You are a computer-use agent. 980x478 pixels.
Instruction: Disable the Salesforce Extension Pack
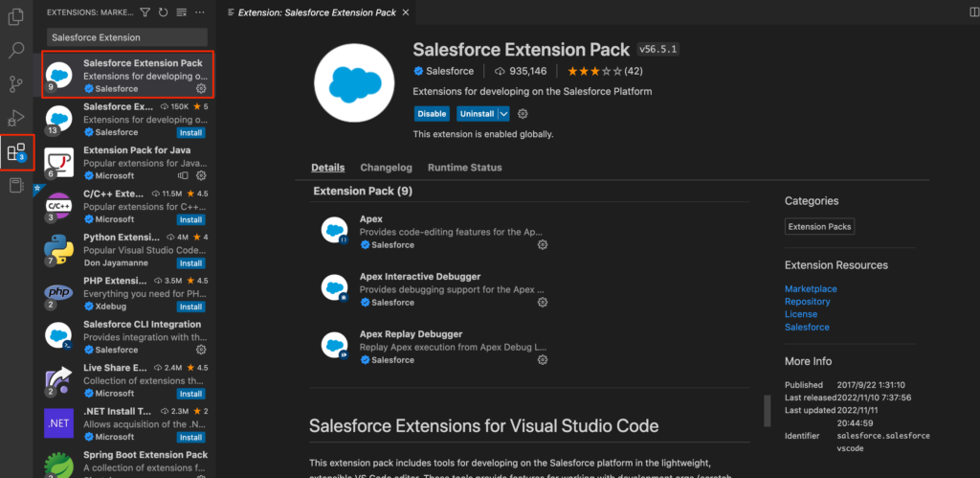tap(432, 113)
